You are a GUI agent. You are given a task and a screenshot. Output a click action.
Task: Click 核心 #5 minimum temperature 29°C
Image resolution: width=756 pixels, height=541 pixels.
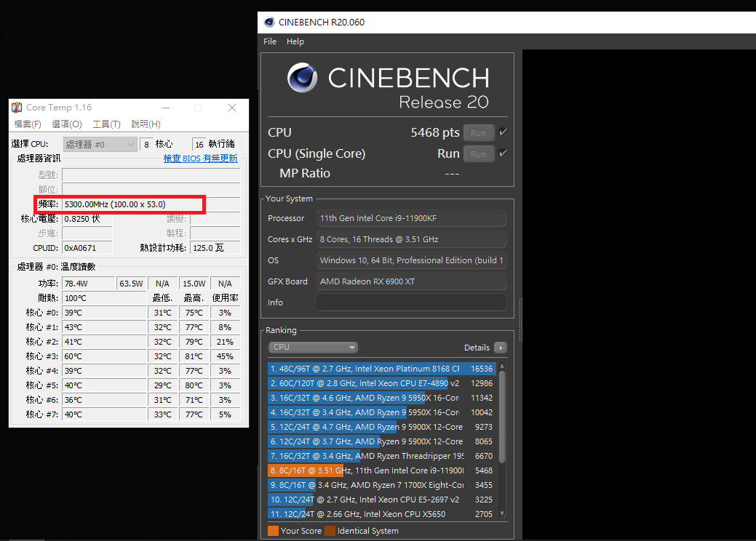click(162, 385)
